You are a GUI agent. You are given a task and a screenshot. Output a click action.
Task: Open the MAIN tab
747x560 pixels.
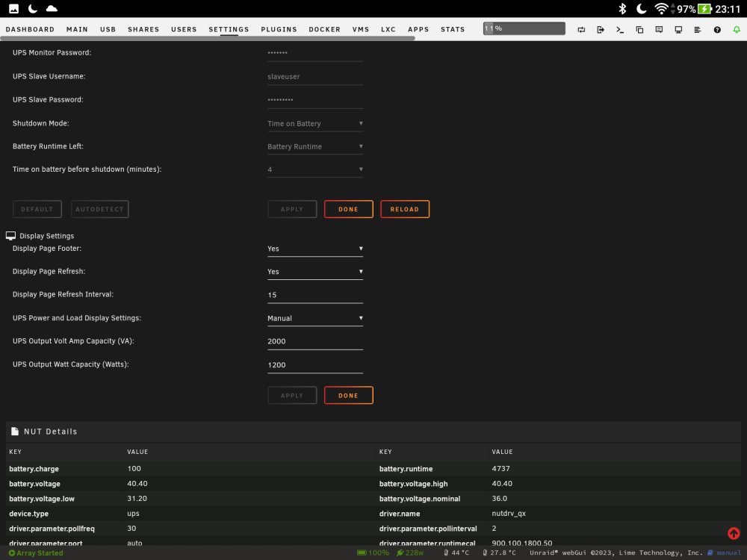point(77,30)
